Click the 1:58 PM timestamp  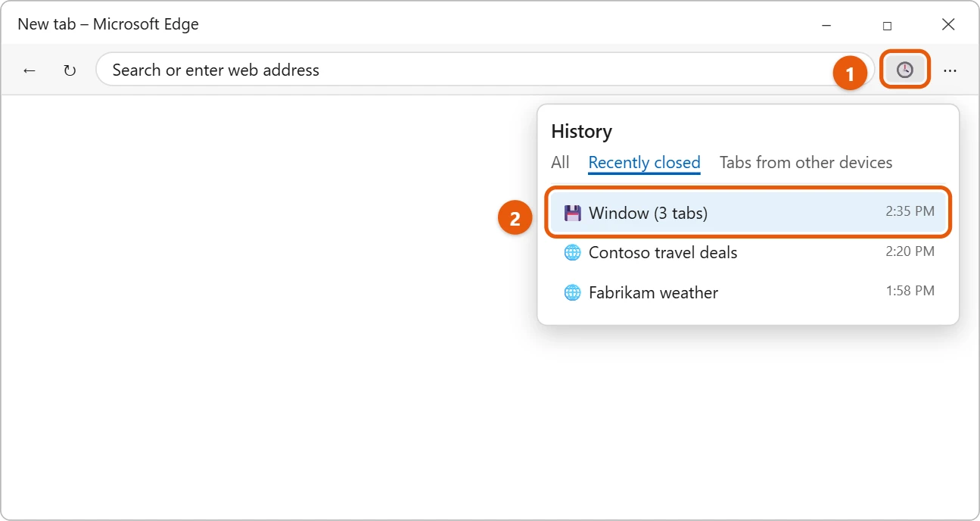click(910, 290)
